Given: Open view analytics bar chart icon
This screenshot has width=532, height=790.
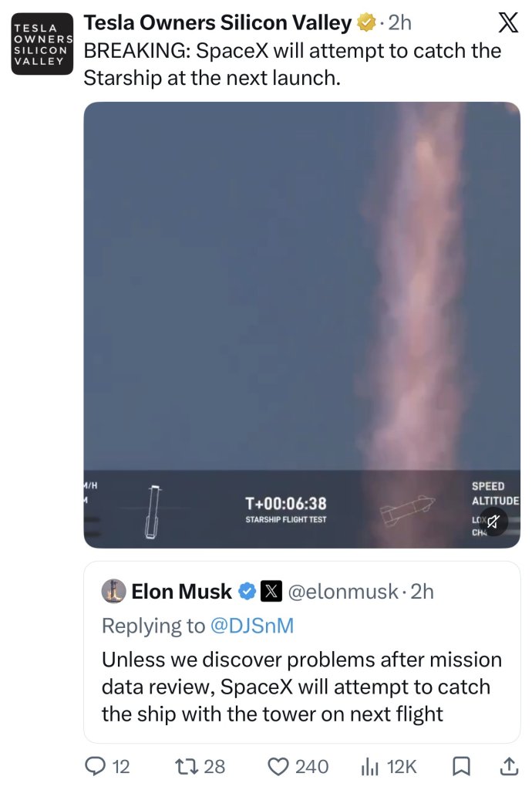Looking at the screenshot, I should coord(369,767).
